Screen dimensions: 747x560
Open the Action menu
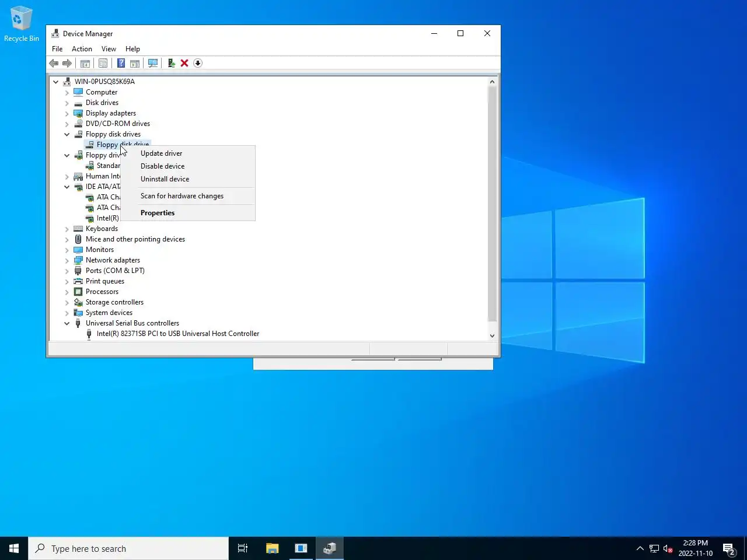point(82,49)
